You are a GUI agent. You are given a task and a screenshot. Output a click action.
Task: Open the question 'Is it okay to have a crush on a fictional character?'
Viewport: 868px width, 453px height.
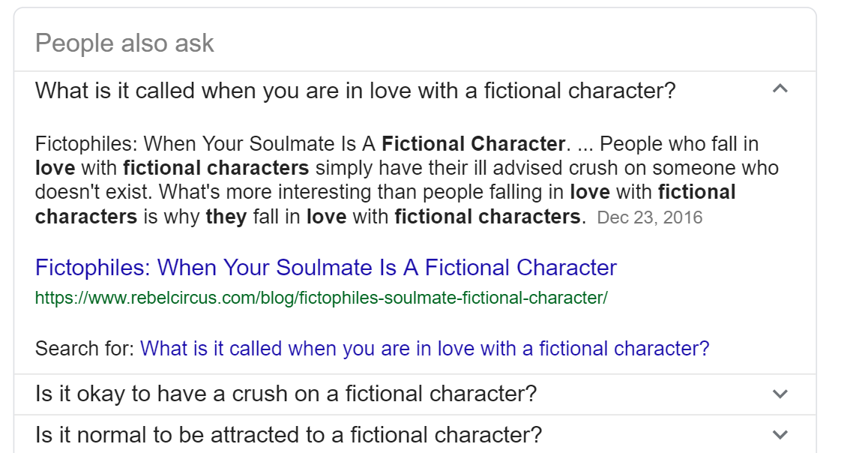coord(286,394)
